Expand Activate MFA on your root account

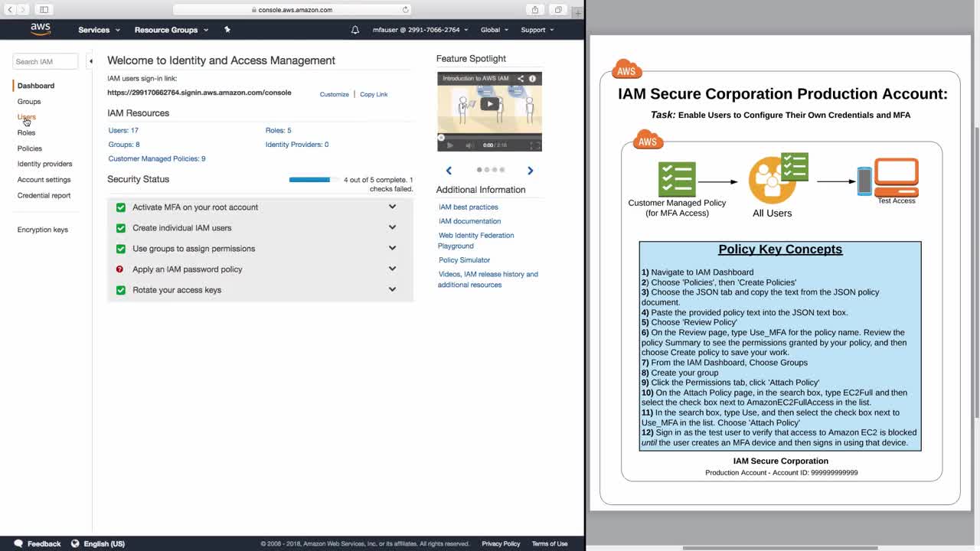392,207
